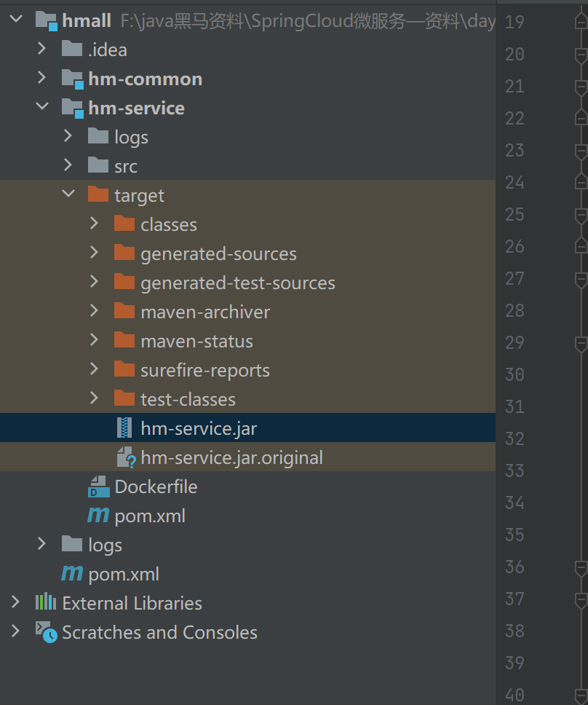Expand the surefire-reports folder chevron
This screenshot has height=705, width=588.
[94, 369]
